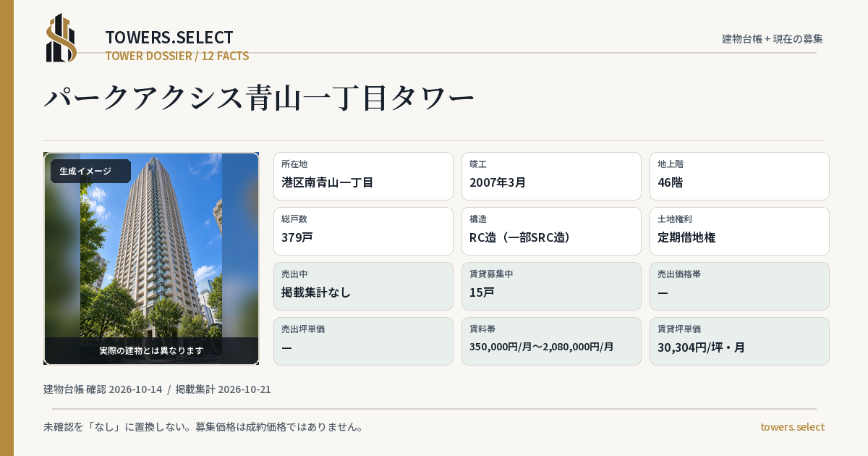Viewport: 868px width, 456px height.
Task: Select the 賃貸坪単価 30,304円/坪・月 card
Action: tap(739, 341)
